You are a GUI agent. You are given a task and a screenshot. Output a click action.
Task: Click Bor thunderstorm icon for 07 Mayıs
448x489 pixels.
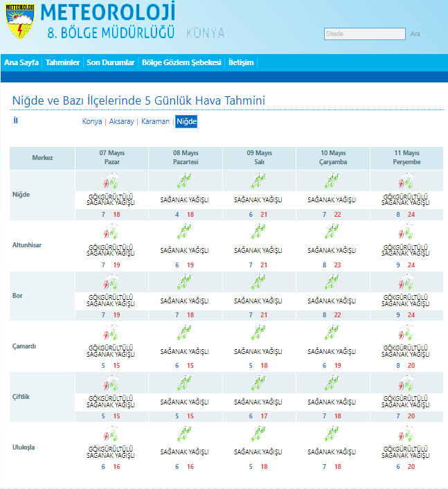point(111,282)
